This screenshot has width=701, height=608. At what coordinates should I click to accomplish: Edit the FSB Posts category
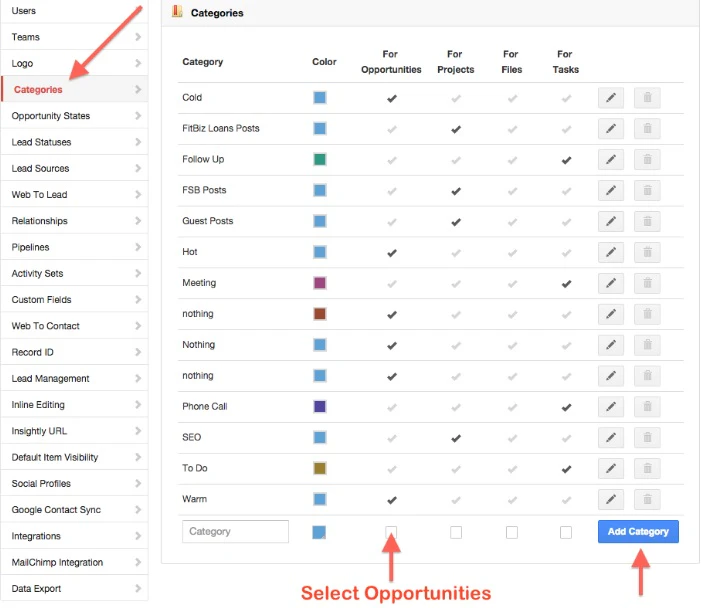pyautogui.click(x=611, y=190)
